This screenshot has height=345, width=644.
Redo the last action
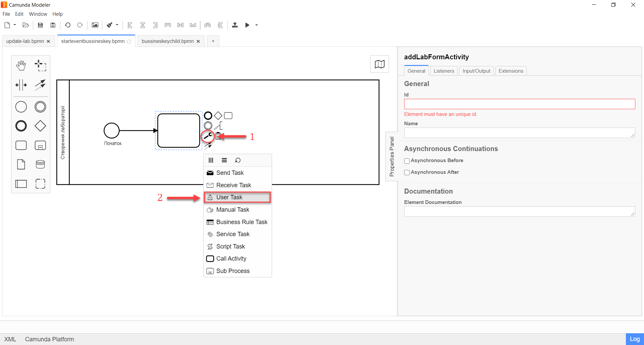[x=80, y=25]
